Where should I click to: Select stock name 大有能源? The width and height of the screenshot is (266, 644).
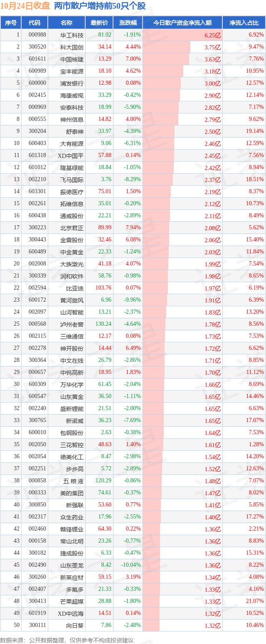(72, 143)
